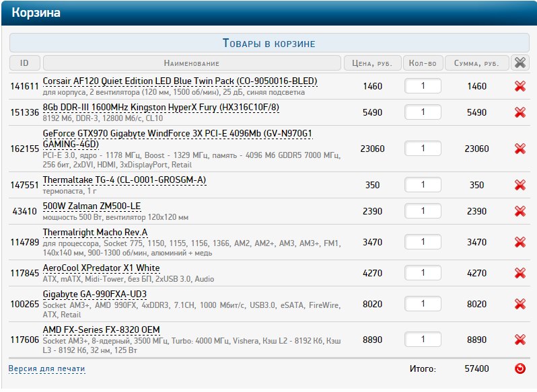Edit quantity field for AeroCool XPredator
Image resolution: width=537 pixels, height=392 pixels.
point(423,273)
